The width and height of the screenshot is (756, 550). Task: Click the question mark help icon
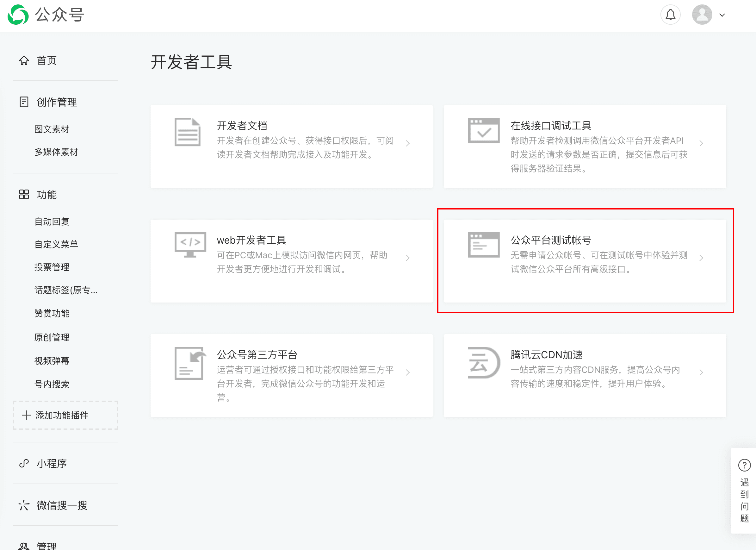tap(744, 465)
